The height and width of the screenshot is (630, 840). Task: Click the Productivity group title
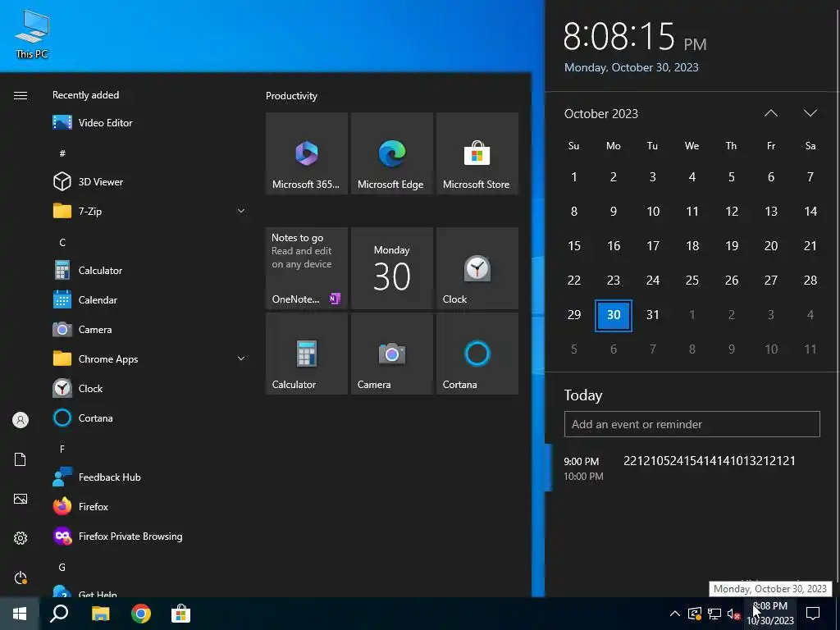291,96
